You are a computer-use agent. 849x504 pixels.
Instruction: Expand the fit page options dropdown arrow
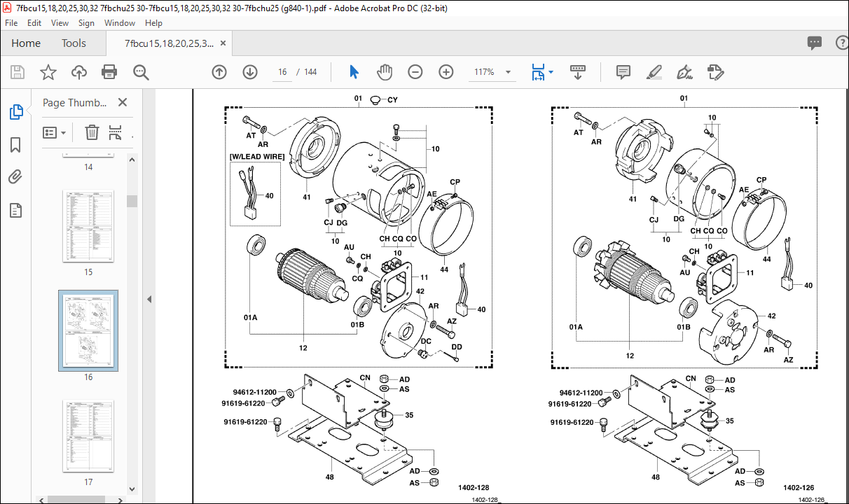coord(551,72)
